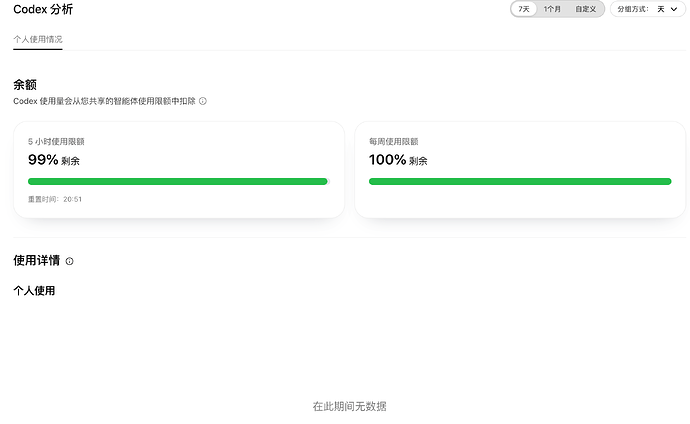Click the 每周使用限额 card label
This screenshot has width=690, height=424.
[x=394, y=142]
